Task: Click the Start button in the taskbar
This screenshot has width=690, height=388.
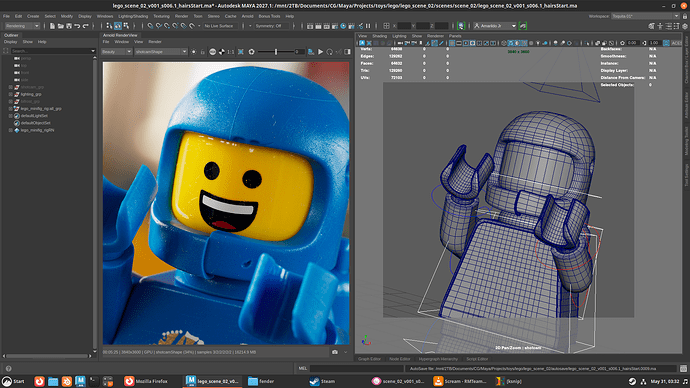Action: pyautogui.click(x=13, y=381)
